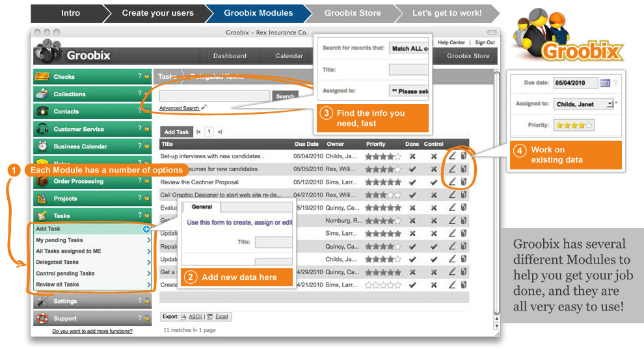Open the Help Center link
644x349 pixels.
tap(451, 42)
